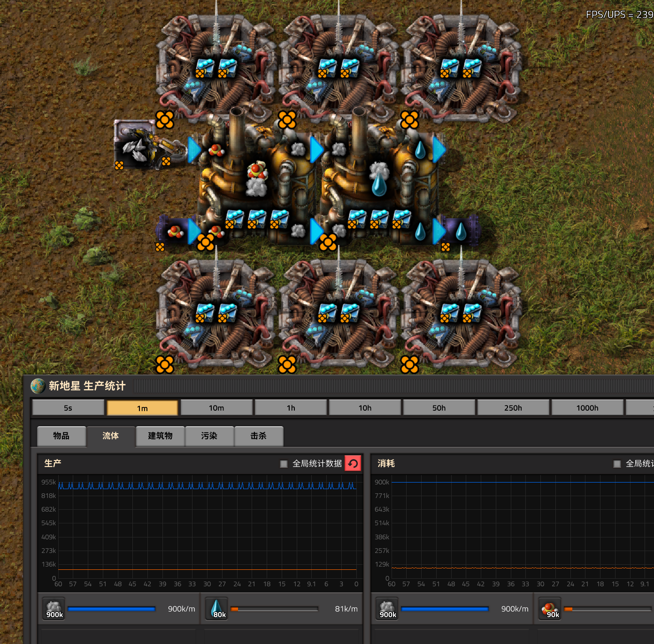Select water 80k icon in production list
654x644 pixels.
coord(217,609)
